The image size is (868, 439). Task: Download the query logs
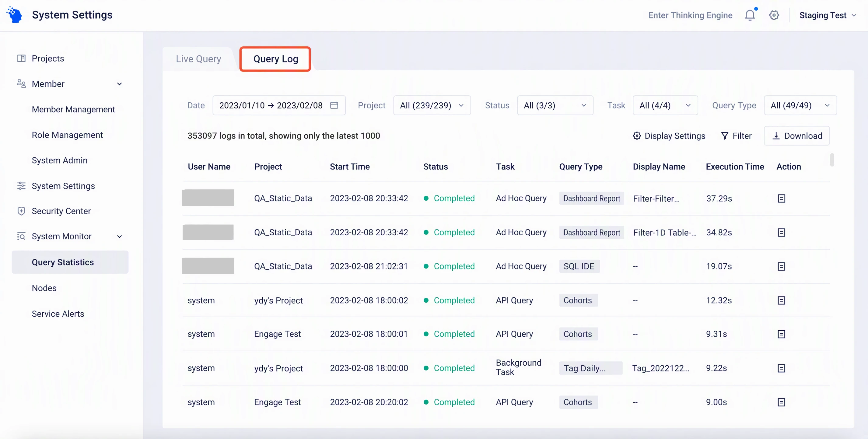pyautogui.click(x=796, y=136)
